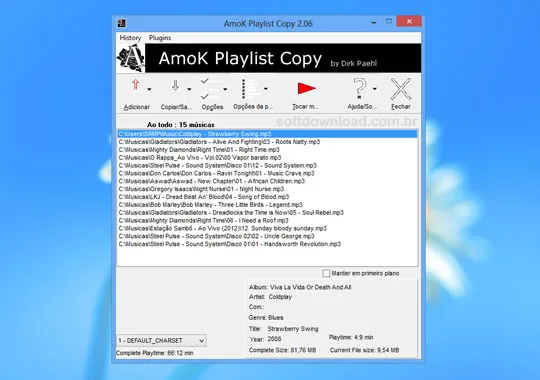This screenshot has height=380, width=540.
Task: Click the Title Strawberry Swing value
Action: (293, 329)
